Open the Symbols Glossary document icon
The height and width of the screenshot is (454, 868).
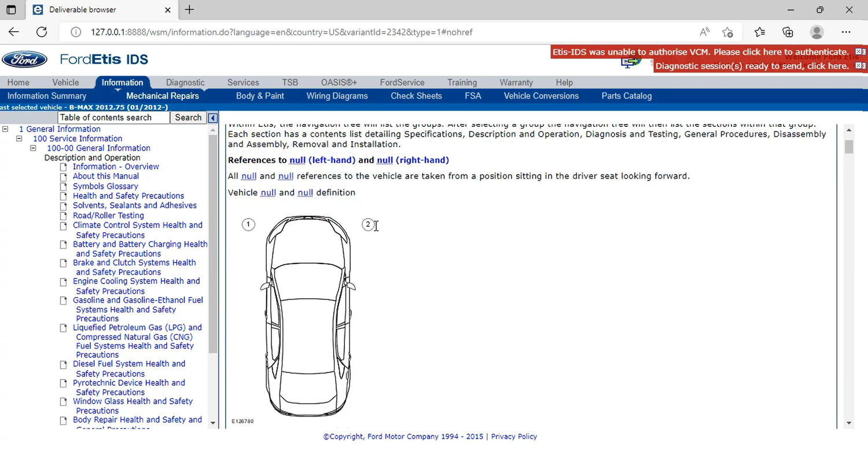[x=64, y=186]
